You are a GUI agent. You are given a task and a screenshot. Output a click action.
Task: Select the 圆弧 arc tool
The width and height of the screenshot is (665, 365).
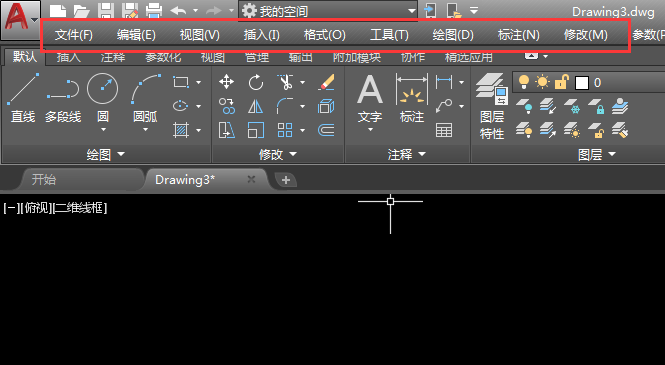tap(145, 98)
